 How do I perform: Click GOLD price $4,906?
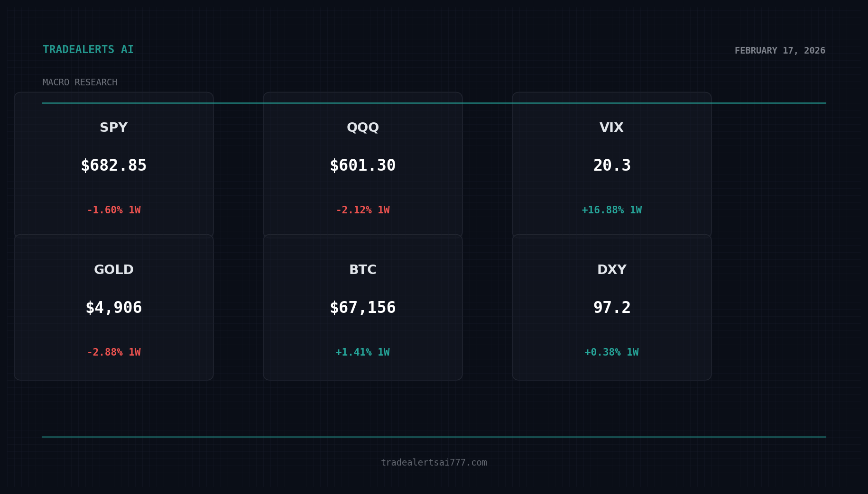[114, 308]
